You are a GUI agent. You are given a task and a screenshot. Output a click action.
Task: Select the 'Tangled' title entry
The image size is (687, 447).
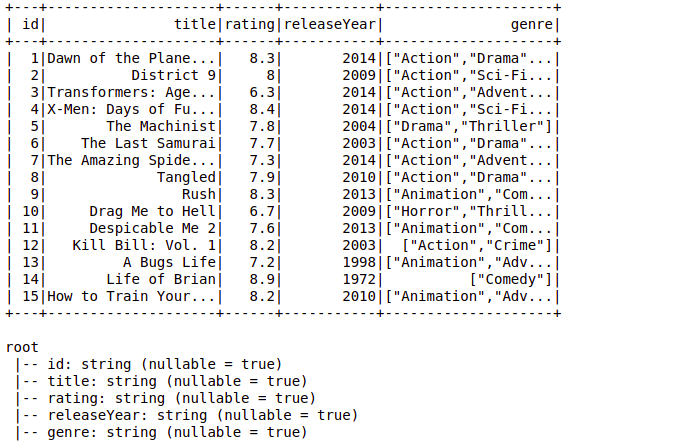click(x=187, y=178)
